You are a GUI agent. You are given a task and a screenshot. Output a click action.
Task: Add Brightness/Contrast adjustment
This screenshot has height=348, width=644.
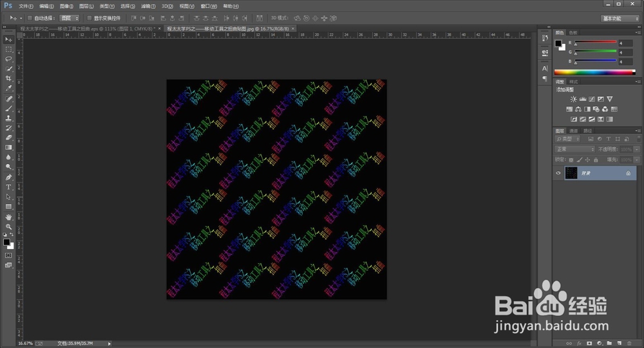tap(573, 99)
